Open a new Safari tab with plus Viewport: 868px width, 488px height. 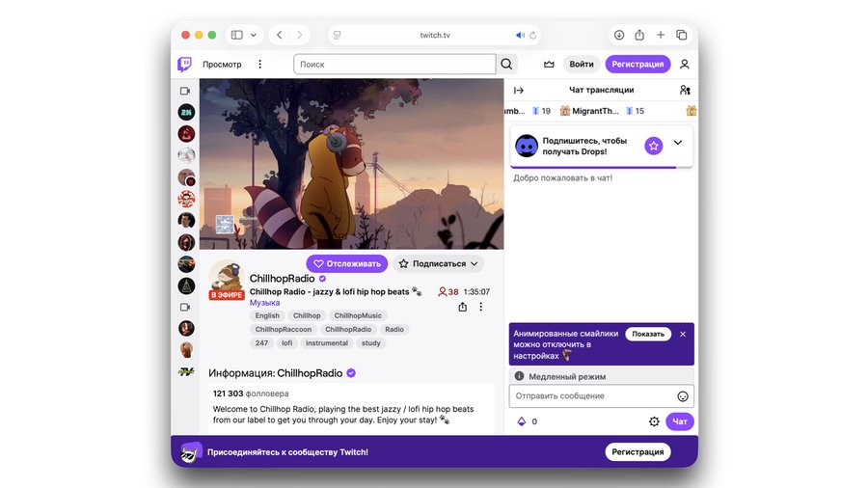coord(661,35)
